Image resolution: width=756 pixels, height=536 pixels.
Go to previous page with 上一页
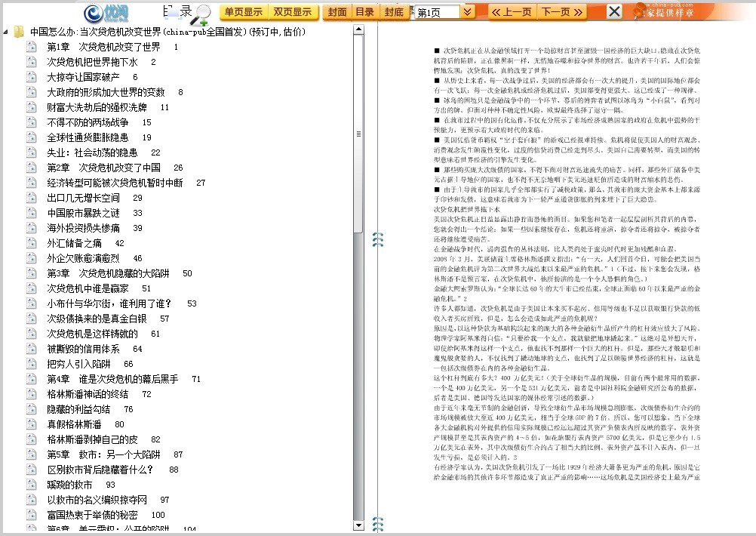click(x=512, y=12)
